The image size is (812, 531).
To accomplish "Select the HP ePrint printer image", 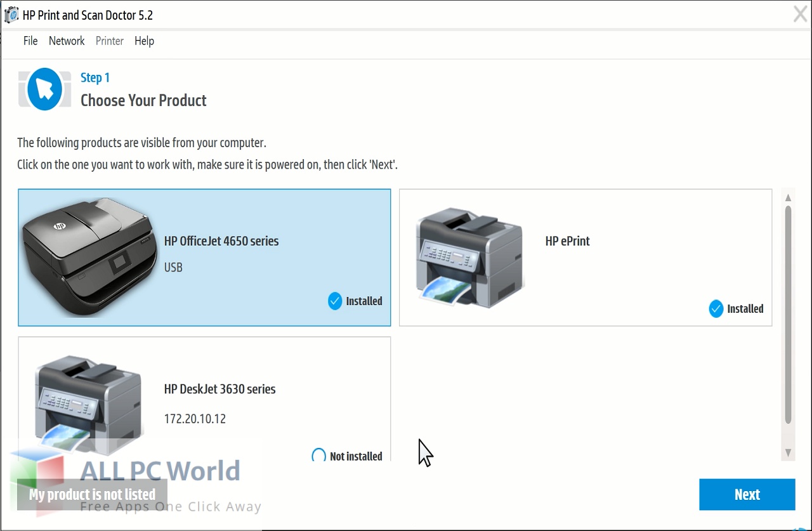I will click(471, 257).
